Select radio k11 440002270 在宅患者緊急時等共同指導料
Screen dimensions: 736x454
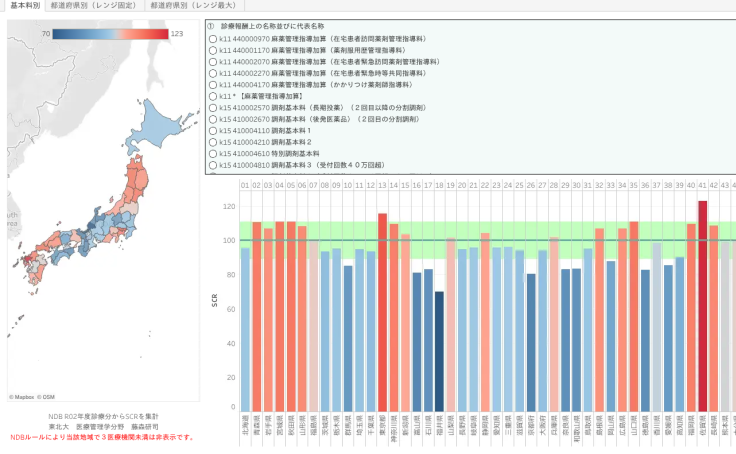(213, 73)
